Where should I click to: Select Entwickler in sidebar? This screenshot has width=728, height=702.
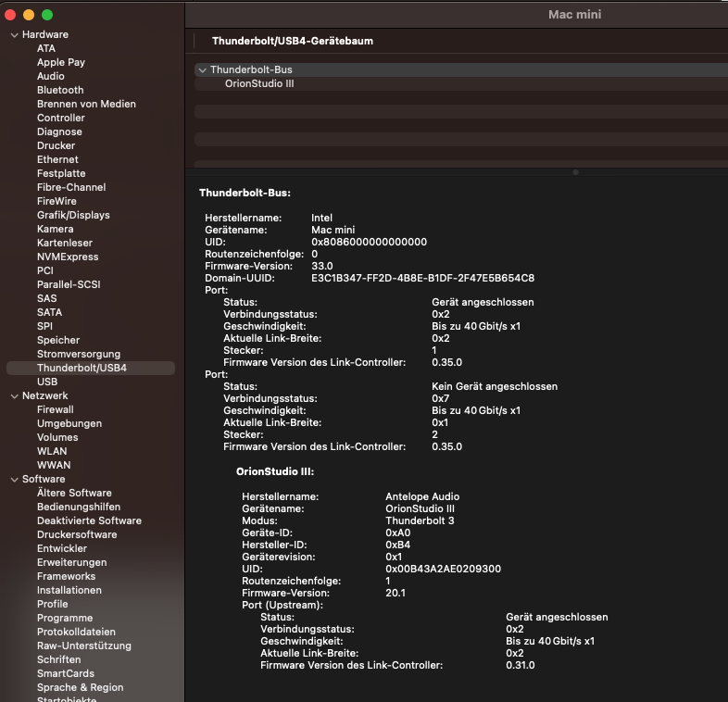[62, 549]
